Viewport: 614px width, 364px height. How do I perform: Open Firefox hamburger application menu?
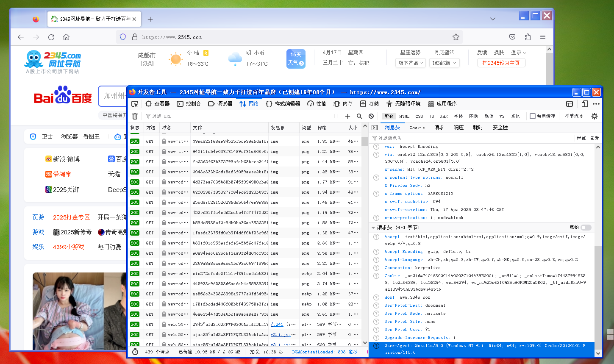coord(543,37)
